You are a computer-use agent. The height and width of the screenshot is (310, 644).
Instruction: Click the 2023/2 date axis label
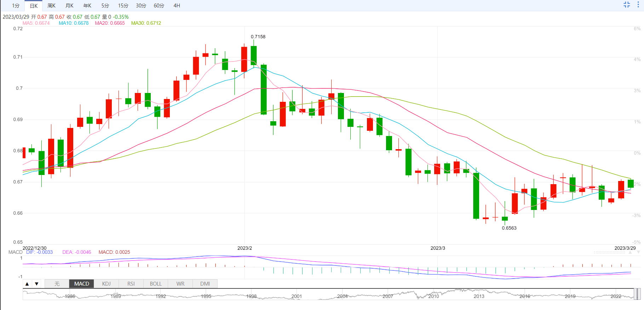(x=245, y=248)
